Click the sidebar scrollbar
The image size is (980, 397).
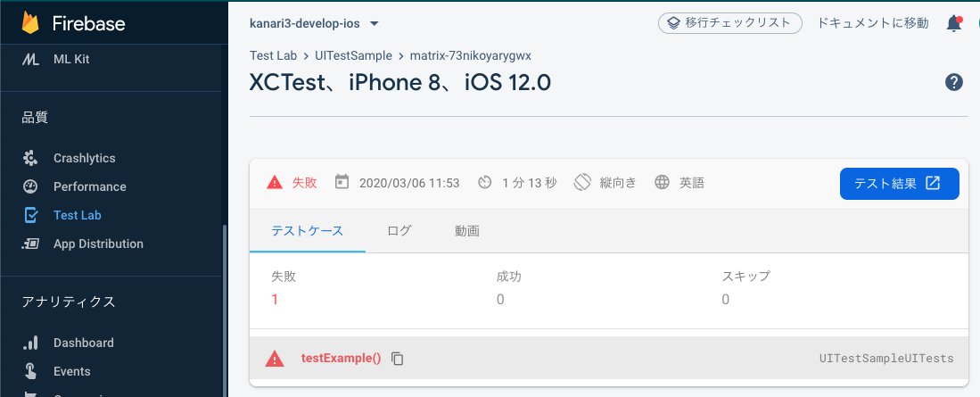(225, 310)
